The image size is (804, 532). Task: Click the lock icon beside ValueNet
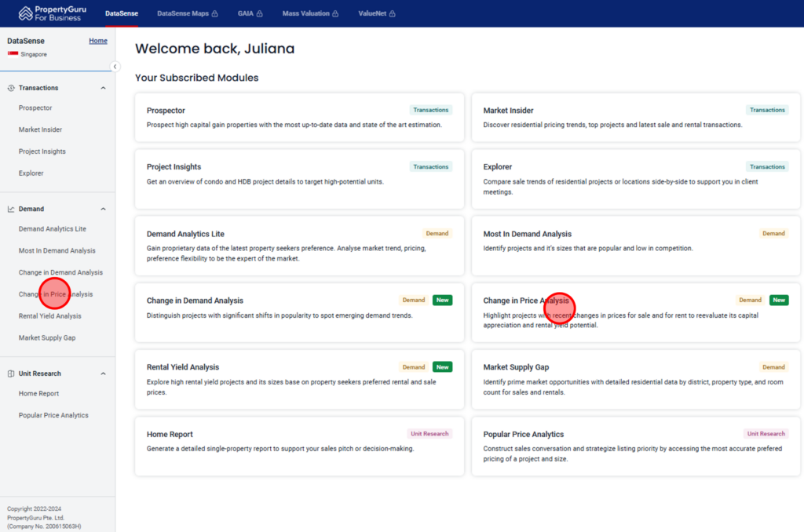(x=393, y=13)
